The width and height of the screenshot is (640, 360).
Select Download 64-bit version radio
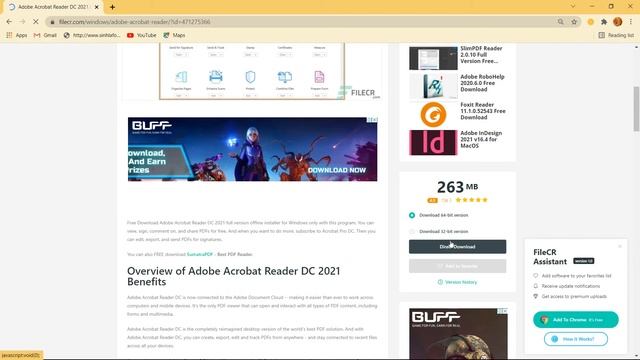[x=412, y=215]
